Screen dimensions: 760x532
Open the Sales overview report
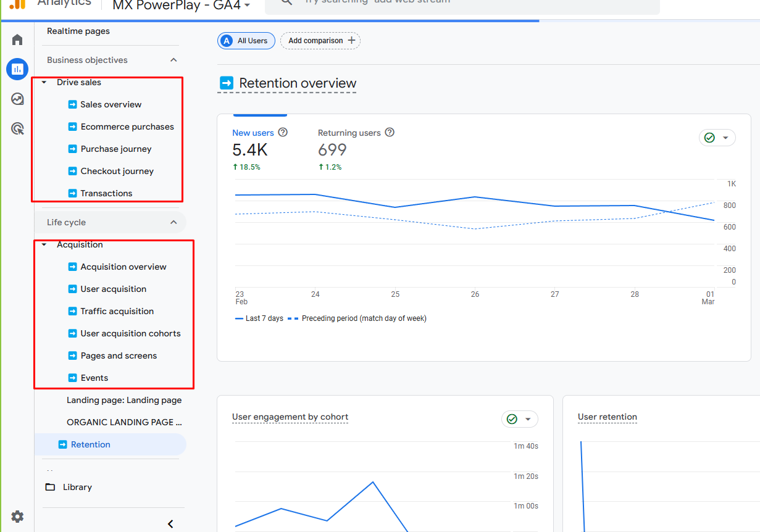pos(111,104)
